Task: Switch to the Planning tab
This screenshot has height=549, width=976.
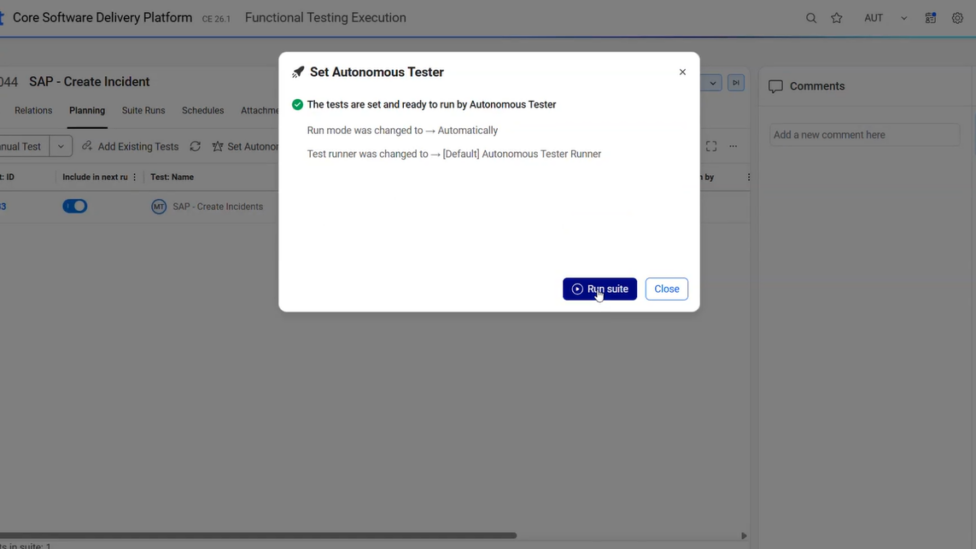Action: [87, 110]
